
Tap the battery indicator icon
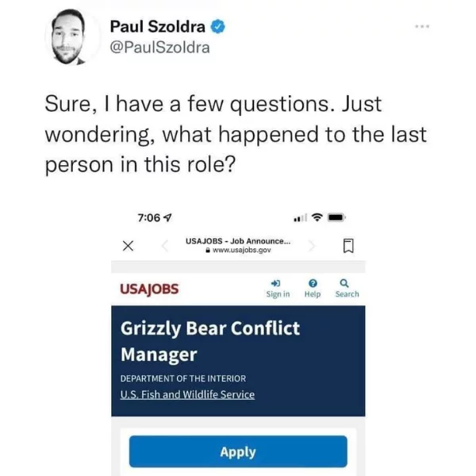[336, 217]
